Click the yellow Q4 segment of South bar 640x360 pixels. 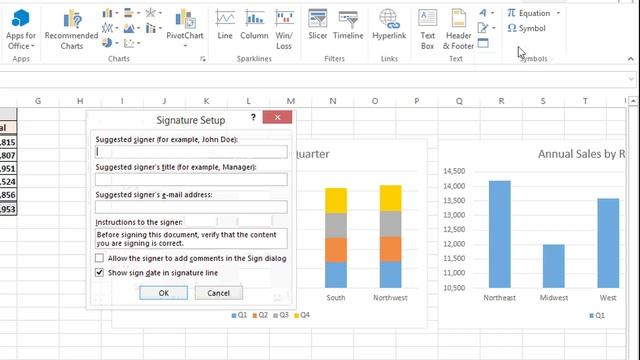click(336, 200)
